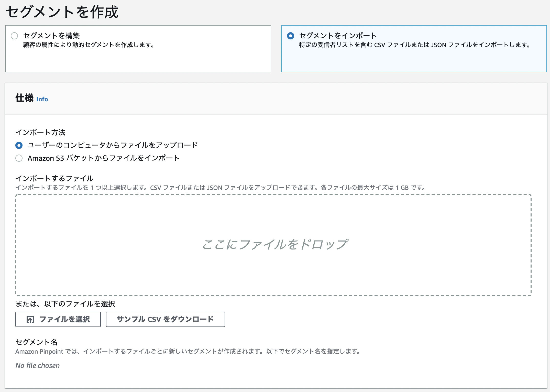
Task: Select the セグメントを構築 card
Action: [x=138, y=48]
